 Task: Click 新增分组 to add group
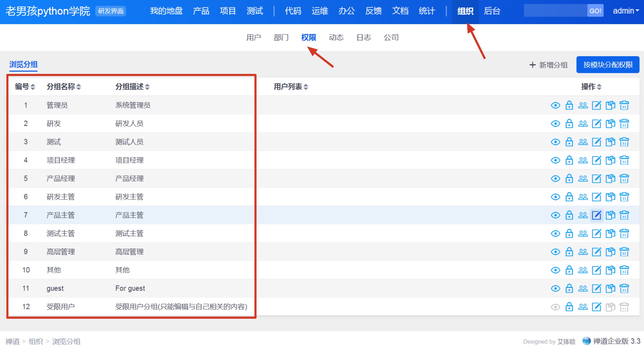coord(548,65)
